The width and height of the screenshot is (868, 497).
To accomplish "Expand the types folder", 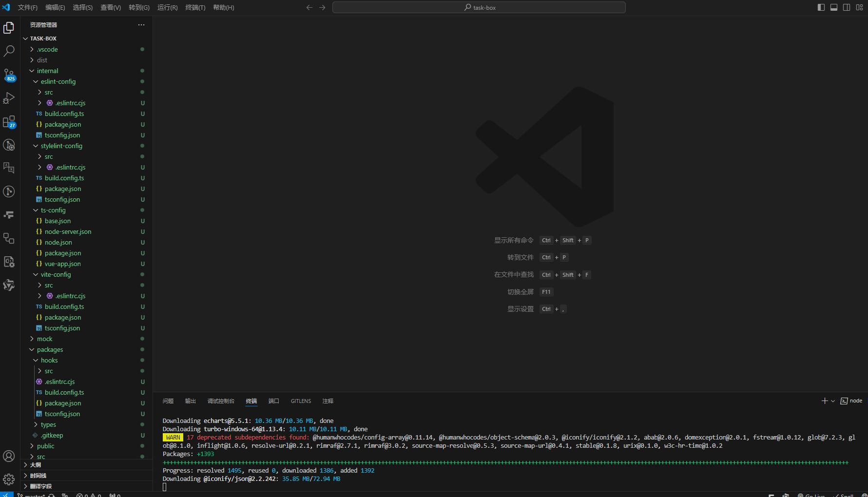I will [87, 424].
